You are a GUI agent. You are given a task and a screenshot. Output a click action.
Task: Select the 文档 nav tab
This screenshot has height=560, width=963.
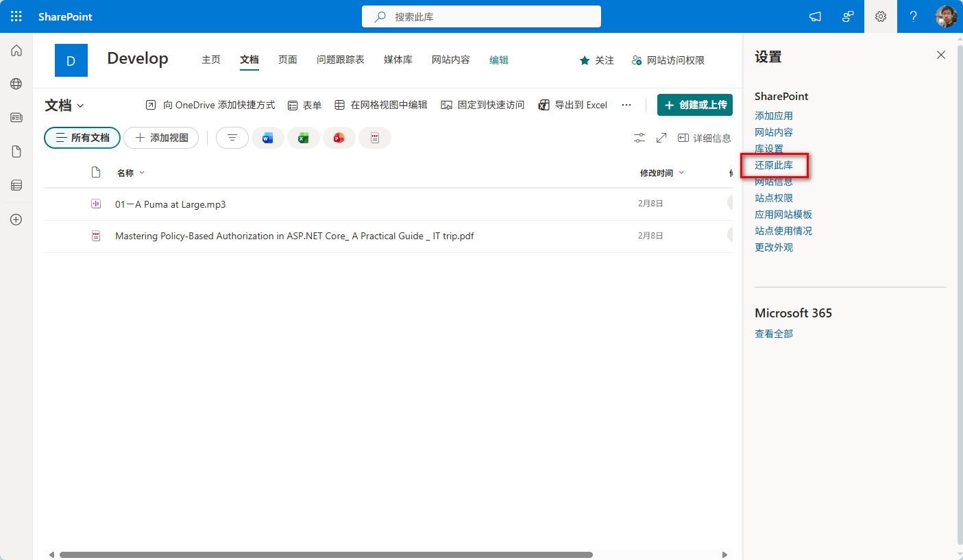[x=249, y=60]
